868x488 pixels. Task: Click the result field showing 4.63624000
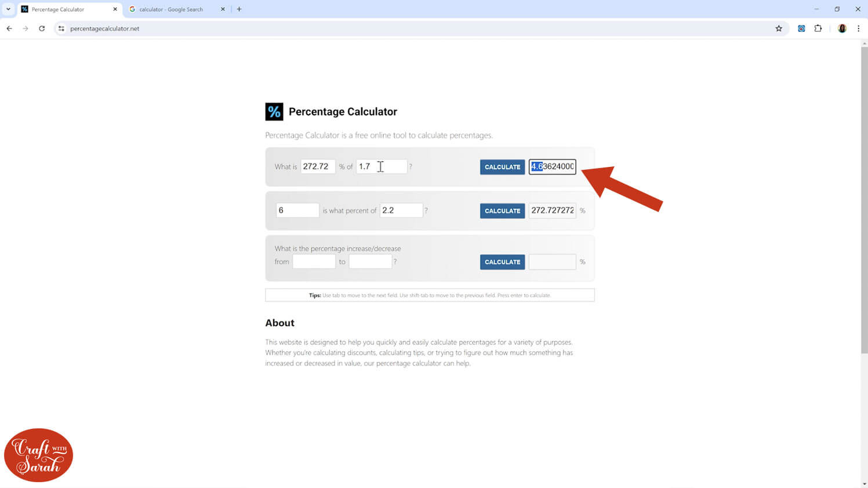coord(552,166)
